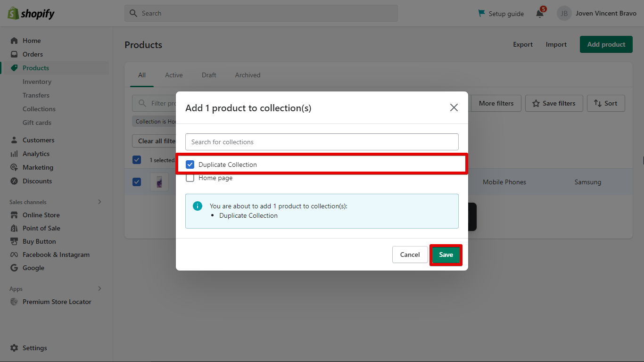
Task: Select the Customers icon in sidebar
Action: (14, 140)
